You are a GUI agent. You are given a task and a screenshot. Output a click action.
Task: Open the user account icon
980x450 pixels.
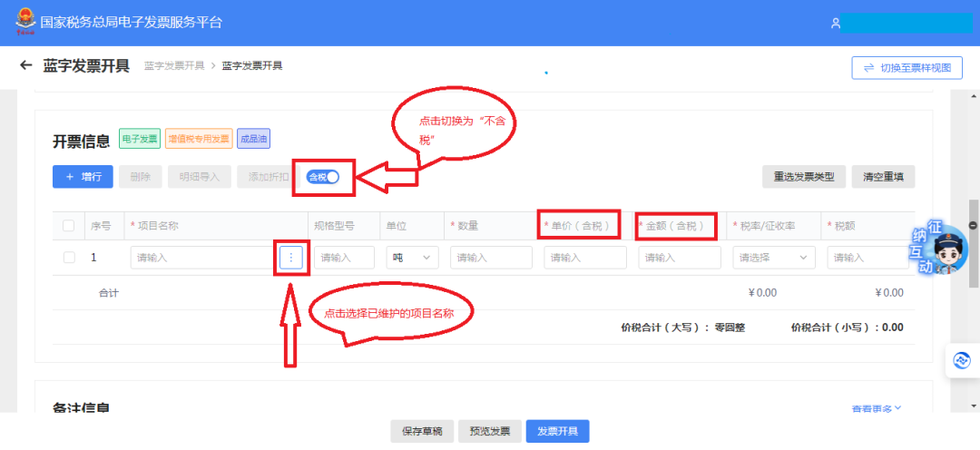click(x=835, y=23)
